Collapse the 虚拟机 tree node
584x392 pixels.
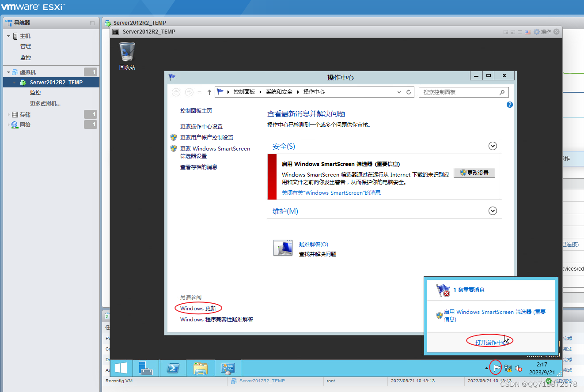click(x=8, y=72)
